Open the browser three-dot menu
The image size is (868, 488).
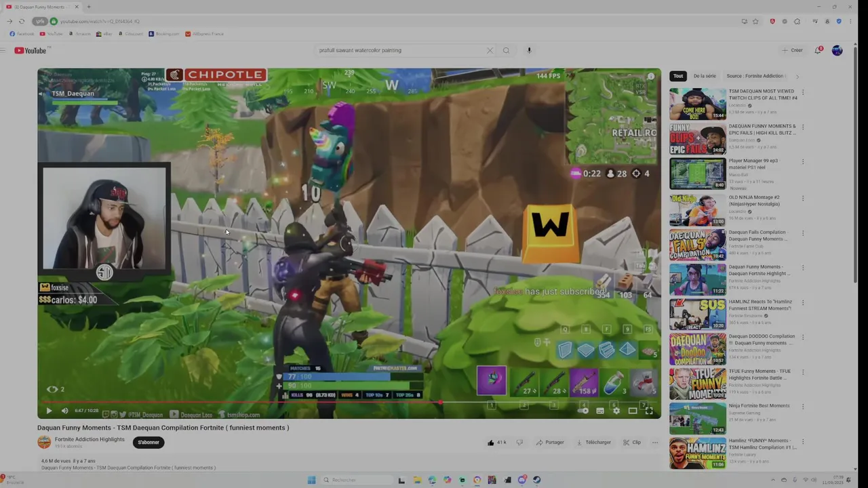click(850, 21)
